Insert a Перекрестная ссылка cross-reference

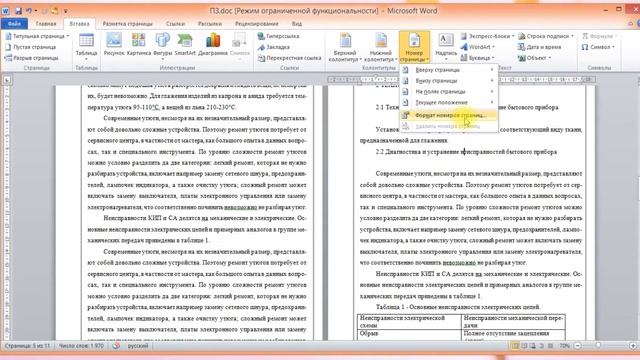click(289, 58)
